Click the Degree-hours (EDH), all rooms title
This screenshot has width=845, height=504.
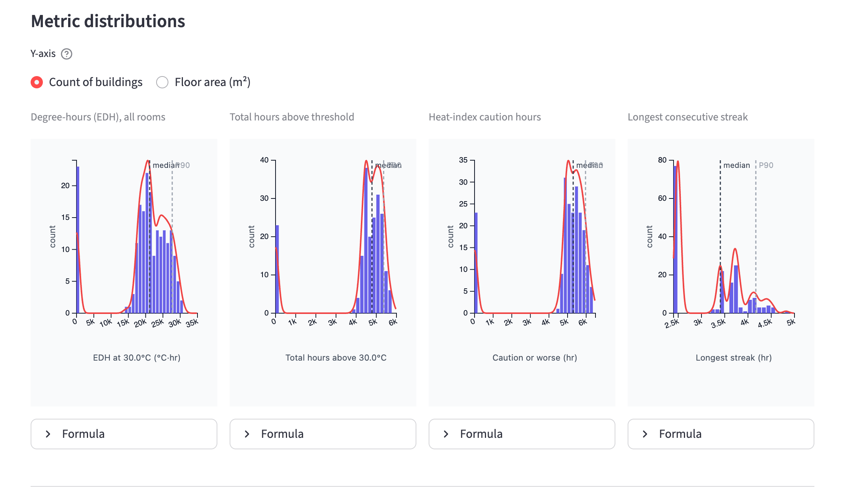[98, 117]
